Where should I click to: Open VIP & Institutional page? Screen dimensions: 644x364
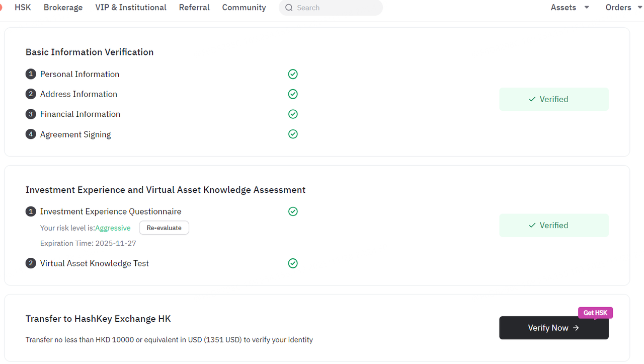tap(131, 8)
